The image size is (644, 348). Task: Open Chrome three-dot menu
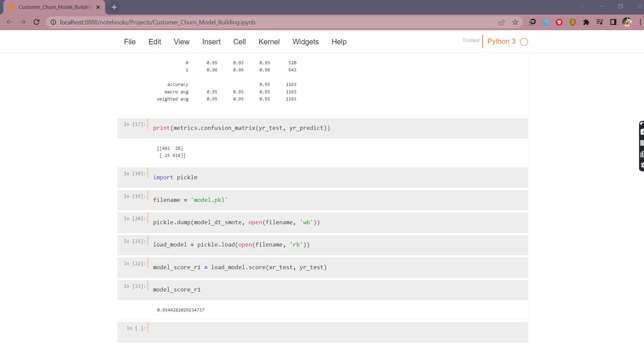pos(640,22)
